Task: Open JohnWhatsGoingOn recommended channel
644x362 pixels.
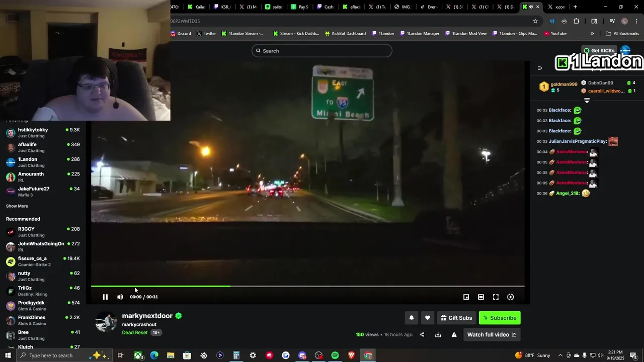Action: point(43,246)
